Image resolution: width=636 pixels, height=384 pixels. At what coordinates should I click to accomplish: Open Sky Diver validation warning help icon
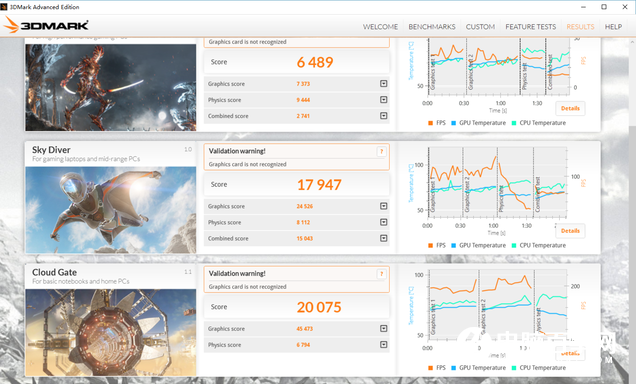click(381, 151)
